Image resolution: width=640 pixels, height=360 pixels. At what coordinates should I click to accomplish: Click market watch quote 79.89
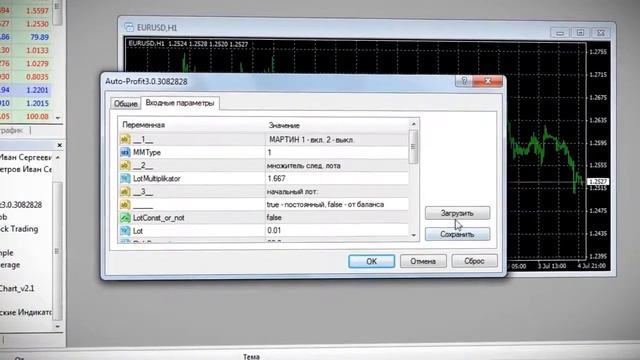39,37
